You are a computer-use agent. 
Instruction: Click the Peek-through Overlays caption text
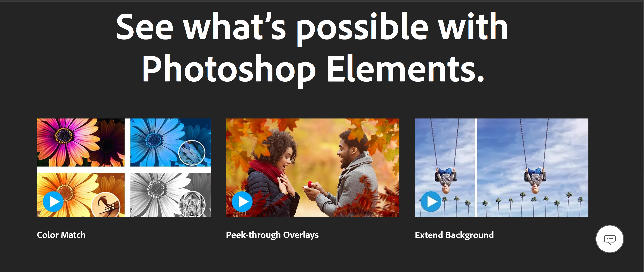(x=272, y=235)
